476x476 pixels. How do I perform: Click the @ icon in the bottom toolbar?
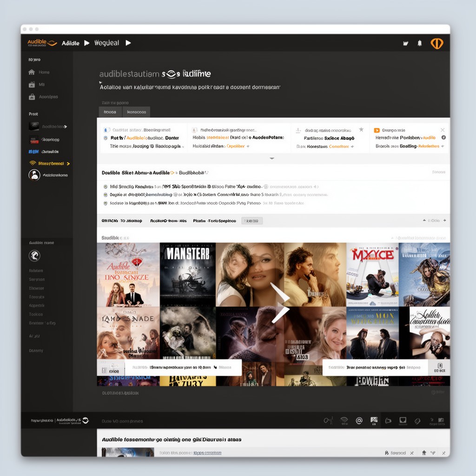pos(359,420)
